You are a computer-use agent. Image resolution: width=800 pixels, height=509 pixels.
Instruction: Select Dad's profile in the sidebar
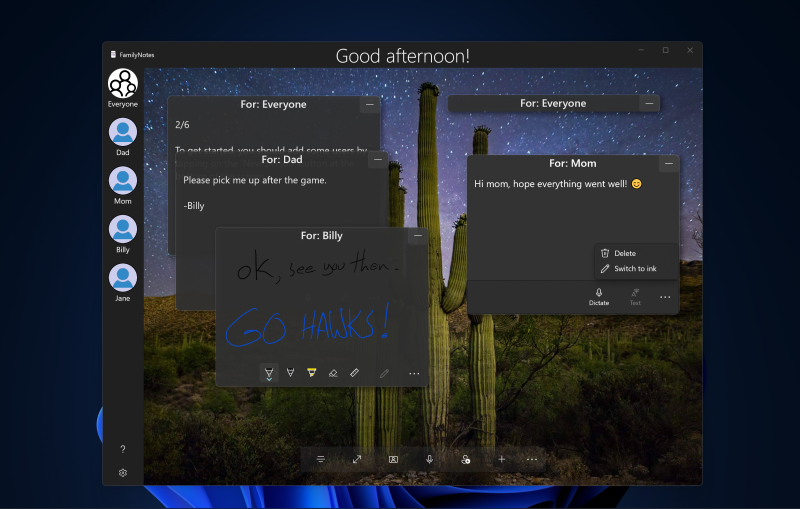(x=122, y=133)
